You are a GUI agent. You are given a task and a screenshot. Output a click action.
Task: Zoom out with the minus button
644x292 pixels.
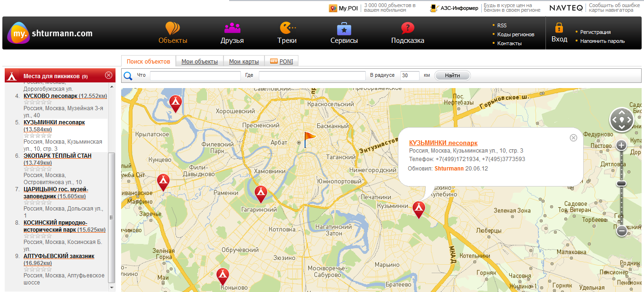pos(621,231)
